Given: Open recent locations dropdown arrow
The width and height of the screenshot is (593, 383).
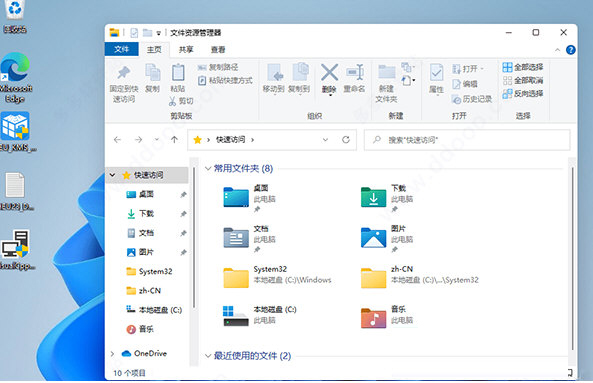Looking at the screenshot, I should [x=157, y=140].
